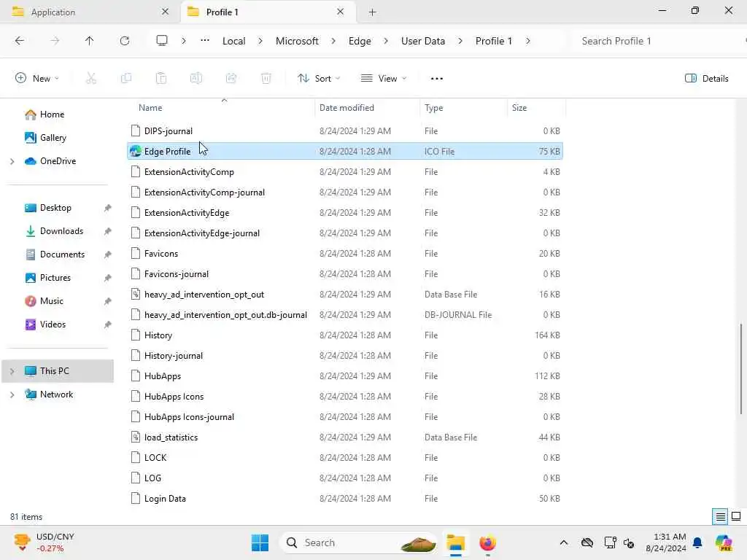Open the chevron after Local in the breadcrumb
The image size is (747, 560).
(260, 41)
